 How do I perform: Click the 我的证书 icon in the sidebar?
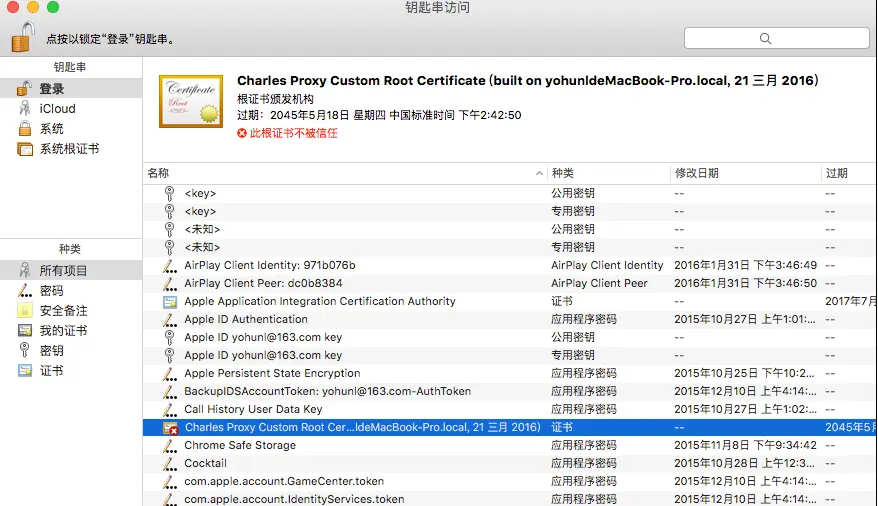(x=25, y=330)
